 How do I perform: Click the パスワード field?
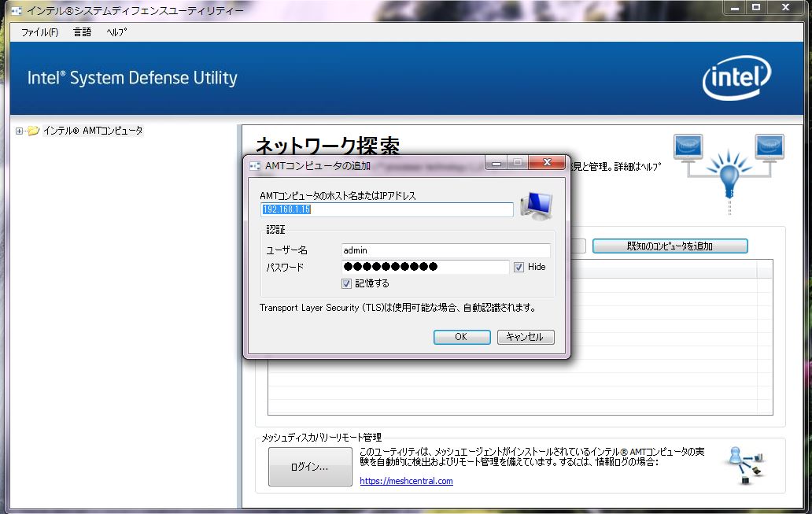(425, 267)
